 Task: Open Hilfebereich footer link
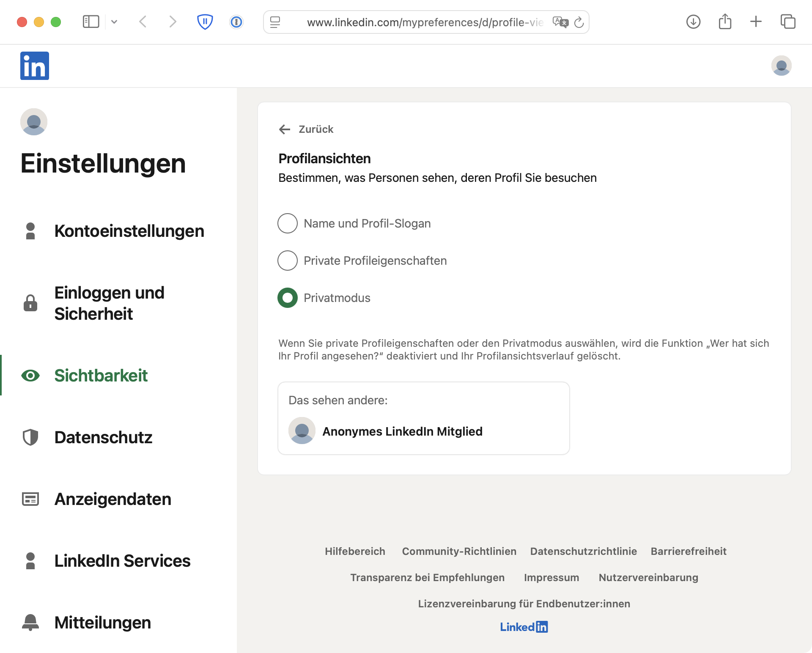(x=355, y=551)
